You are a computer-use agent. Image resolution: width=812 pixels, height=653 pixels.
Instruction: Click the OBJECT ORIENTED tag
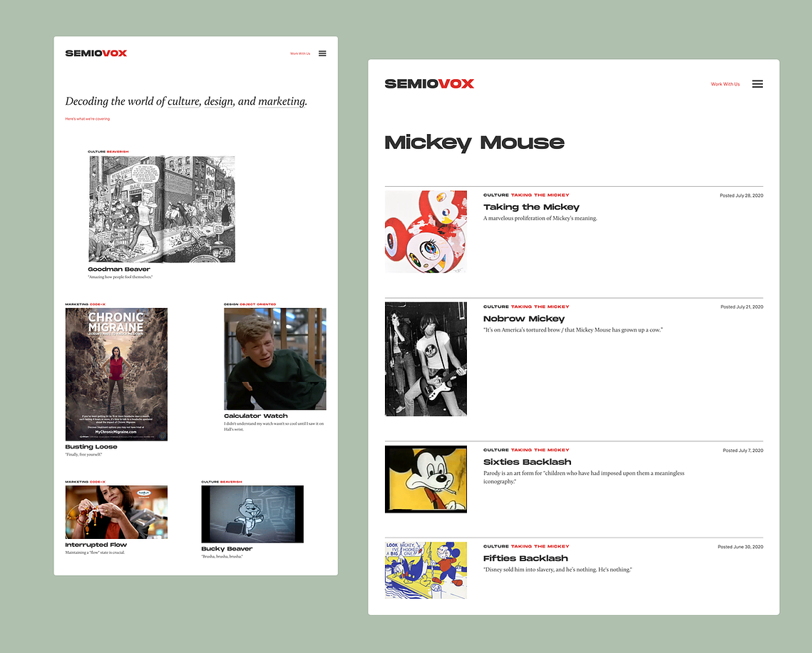pyautogui.click(x=258, y=304)
